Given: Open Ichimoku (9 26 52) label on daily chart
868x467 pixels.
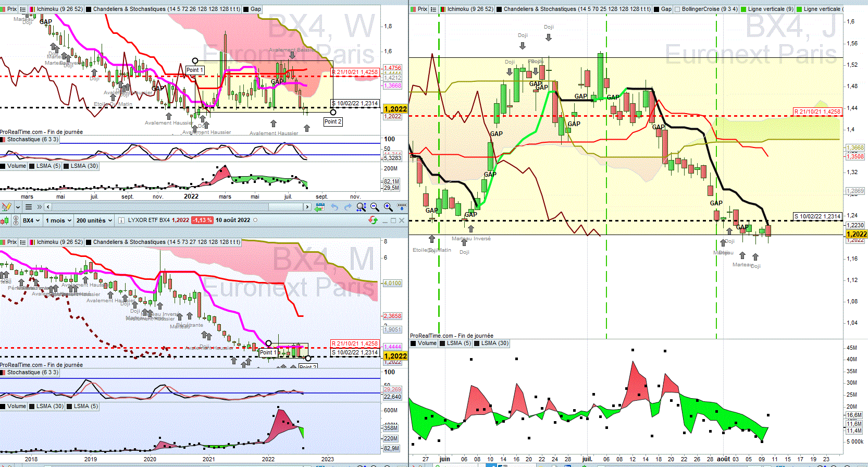Looking at the screenshot, I should [x=470, y=9].
